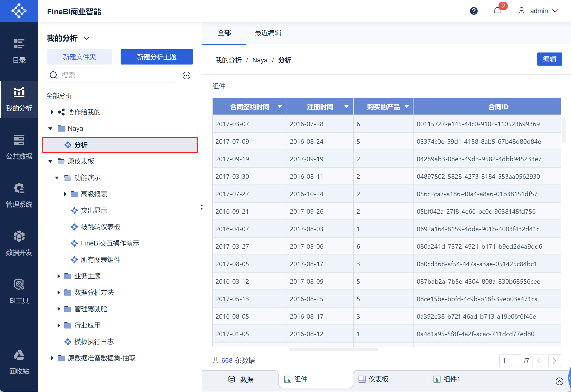
Task: Open the notifications bell icon
Action: 497,11
